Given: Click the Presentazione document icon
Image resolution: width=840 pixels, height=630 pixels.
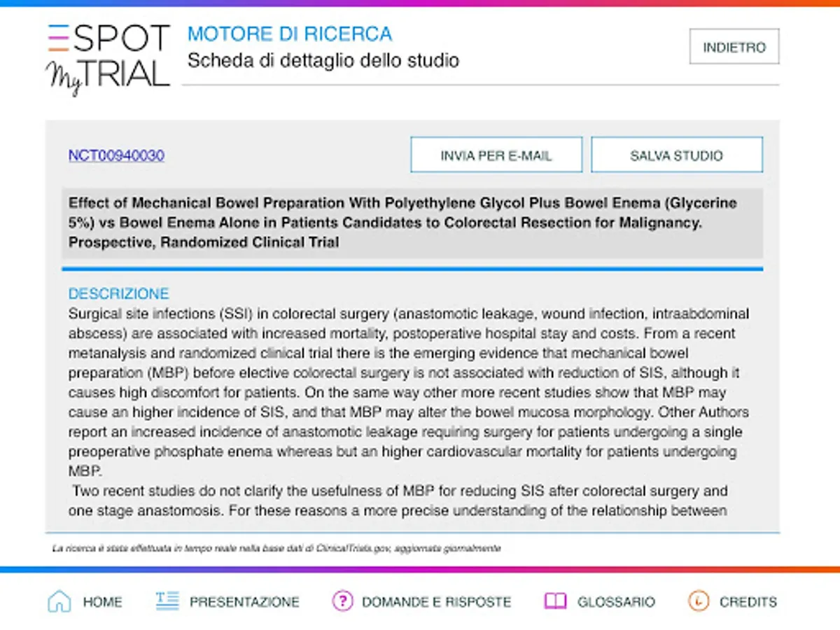Looking at the screenshot, I should (167, 601).
